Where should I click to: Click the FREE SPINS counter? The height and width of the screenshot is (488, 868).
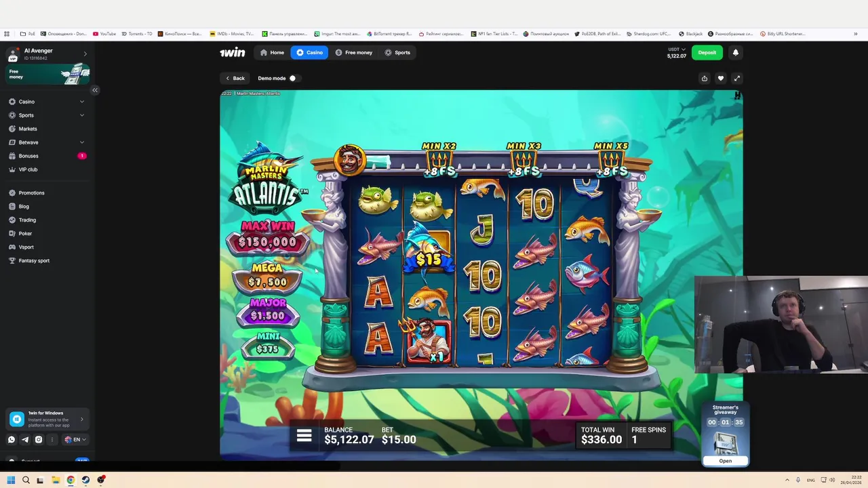tap(648, 436)
